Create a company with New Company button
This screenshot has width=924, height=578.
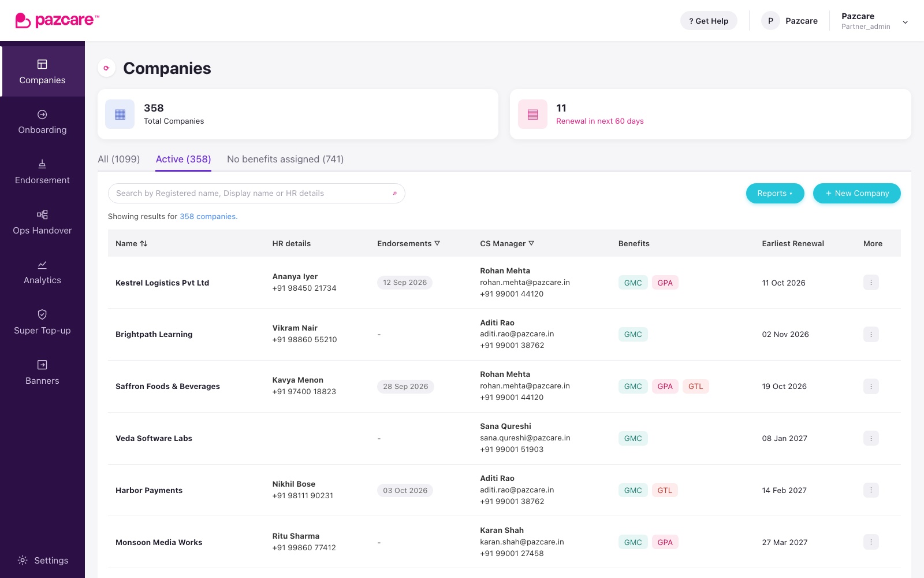tap(857, 194)
